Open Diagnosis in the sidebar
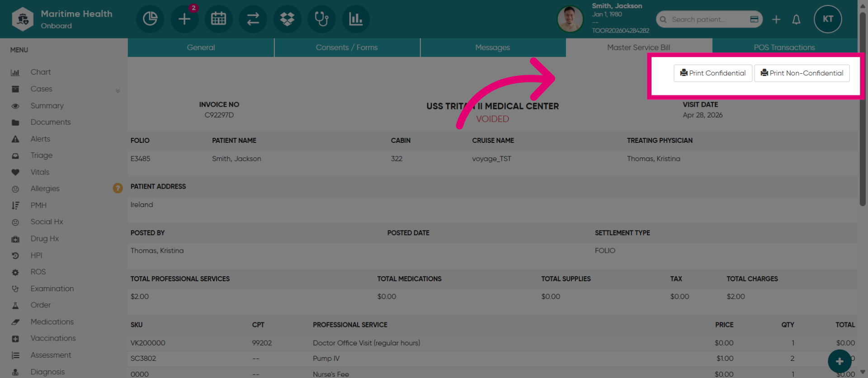Screen dimensions: 868x378 (47, 372)
